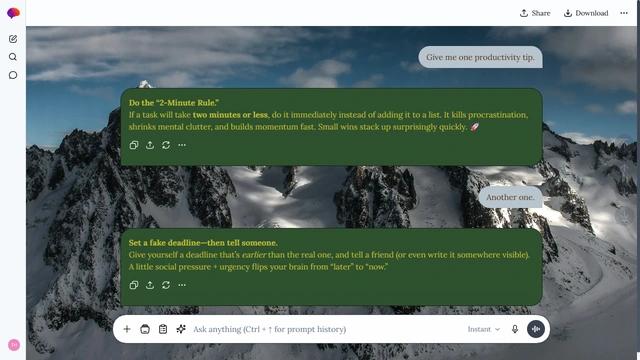
Task: Regenerate the 2-Minute Rule response
Action: click(x=166, y=145)
